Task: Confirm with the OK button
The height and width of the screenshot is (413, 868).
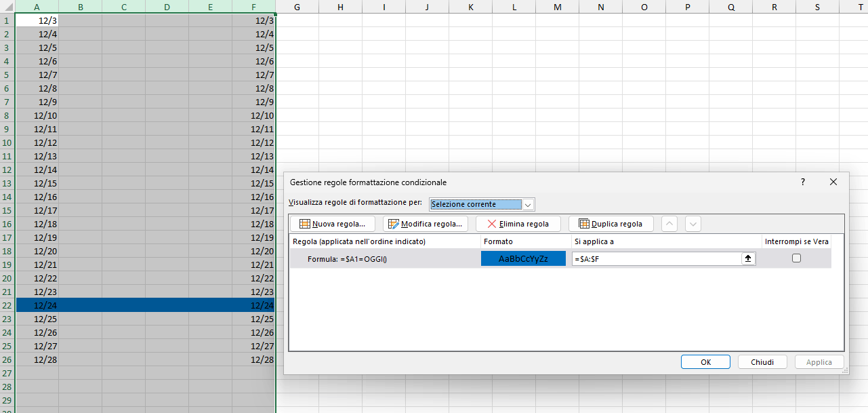Action: 705,362
